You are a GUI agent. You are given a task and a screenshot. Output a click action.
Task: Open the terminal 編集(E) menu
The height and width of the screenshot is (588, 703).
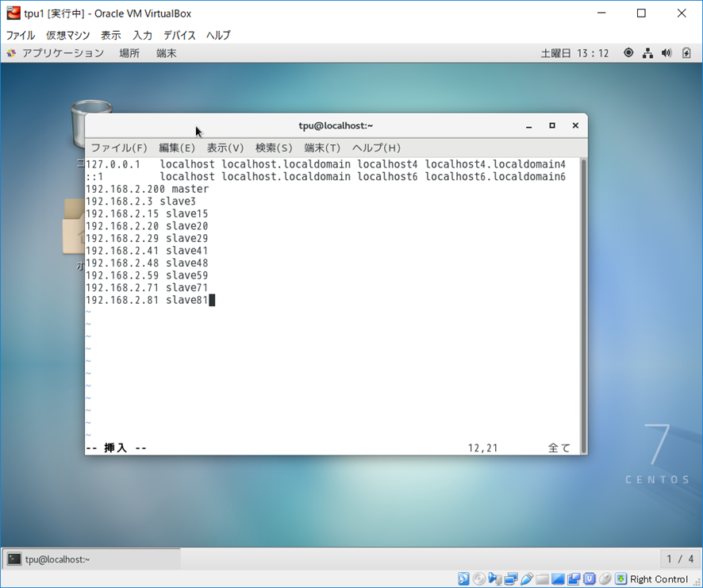coord(177,148)
